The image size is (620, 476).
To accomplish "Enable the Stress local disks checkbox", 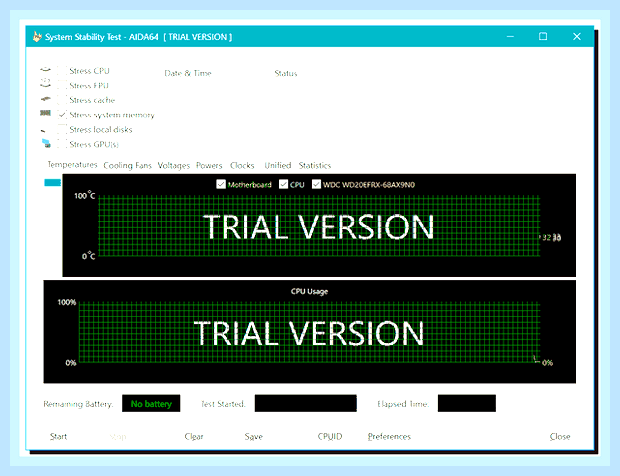I will pos(62,129).
